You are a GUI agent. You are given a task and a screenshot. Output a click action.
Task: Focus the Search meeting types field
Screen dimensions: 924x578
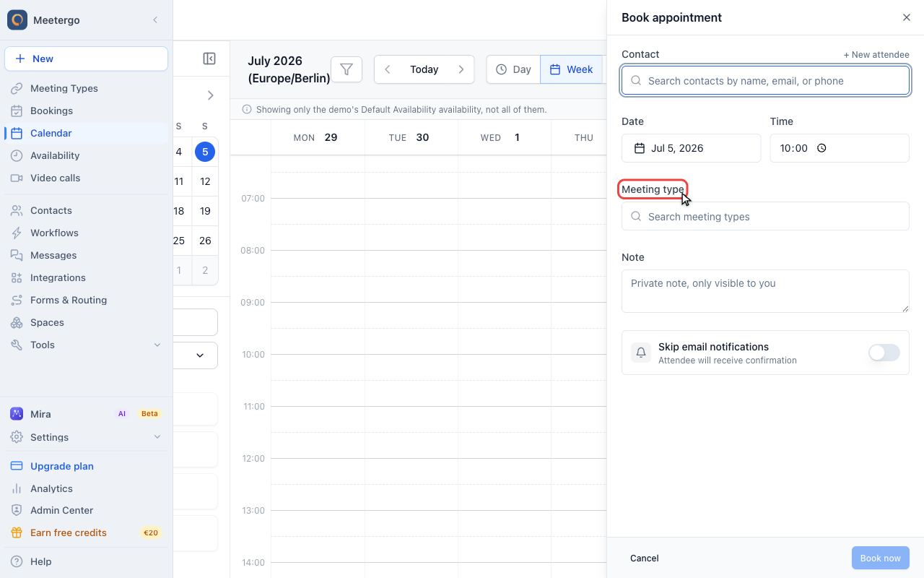coord(765,216)
